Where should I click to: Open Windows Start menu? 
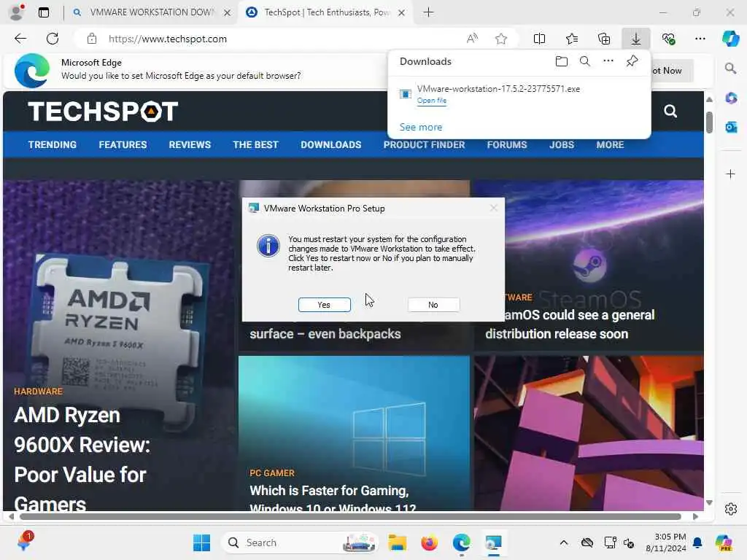pos(201,542)
